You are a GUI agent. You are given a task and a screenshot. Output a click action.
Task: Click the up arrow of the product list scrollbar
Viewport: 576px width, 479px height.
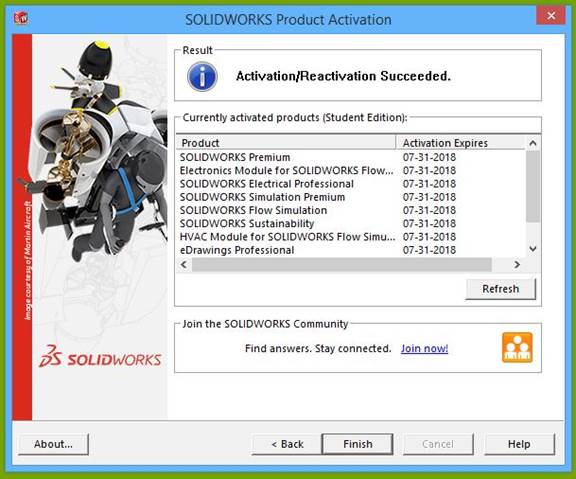533,143
